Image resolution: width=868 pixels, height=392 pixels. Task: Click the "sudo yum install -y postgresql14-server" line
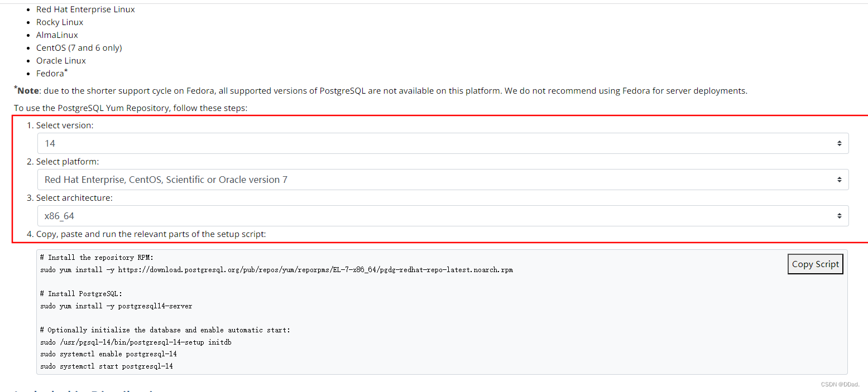coord(116,306)
